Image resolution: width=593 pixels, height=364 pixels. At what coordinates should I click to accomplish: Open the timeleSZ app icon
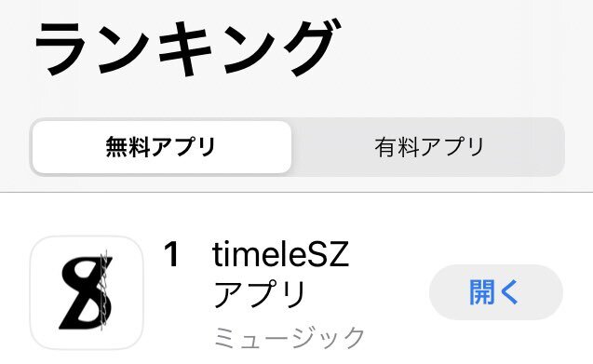(87, 292)
